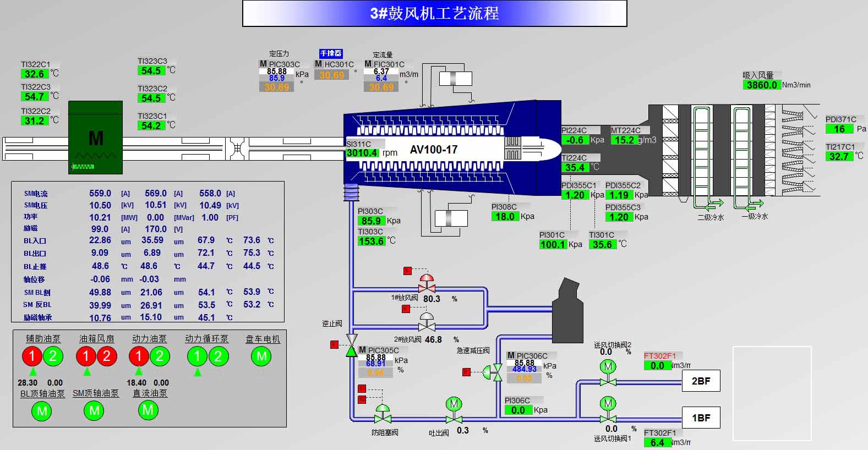Click the SI311C speed reading 3010.4
The height and width of the screenshot is (450, 868).
(362, 153)
